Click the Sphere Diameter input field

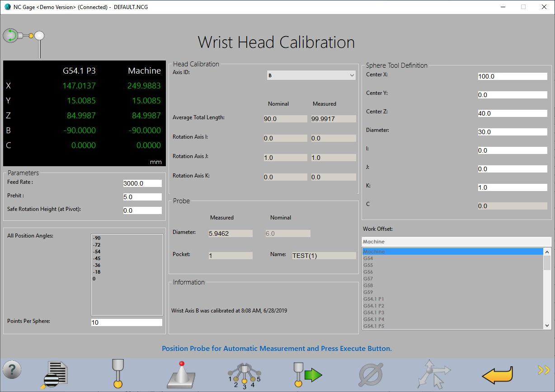[x=512, y=132]
